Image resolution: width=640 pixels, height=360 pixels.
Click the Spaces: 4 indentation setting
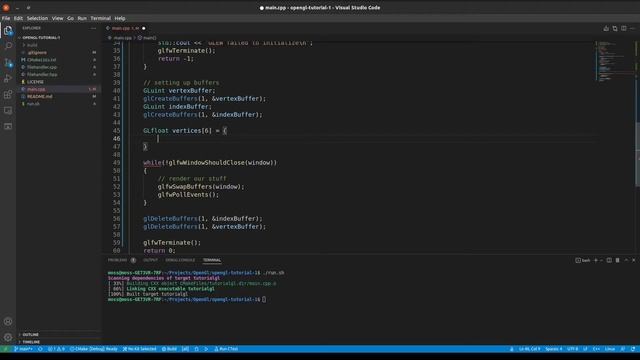click(x=554, y=349)
